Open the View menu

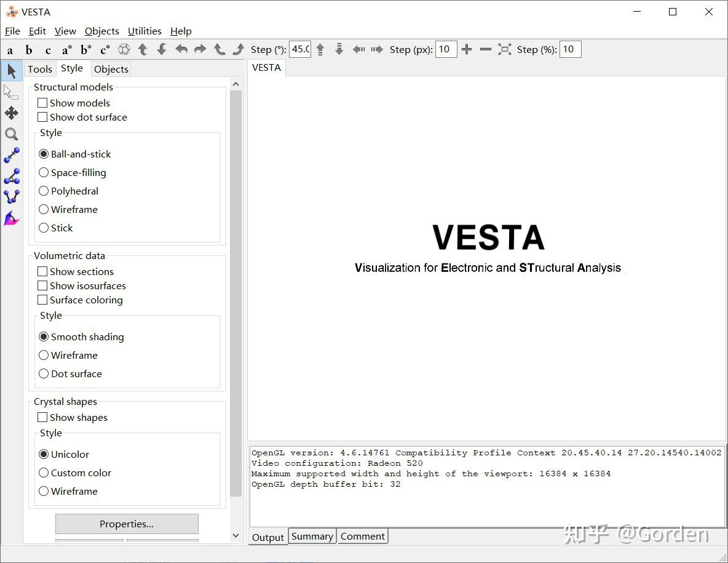(x=65, y=31)
